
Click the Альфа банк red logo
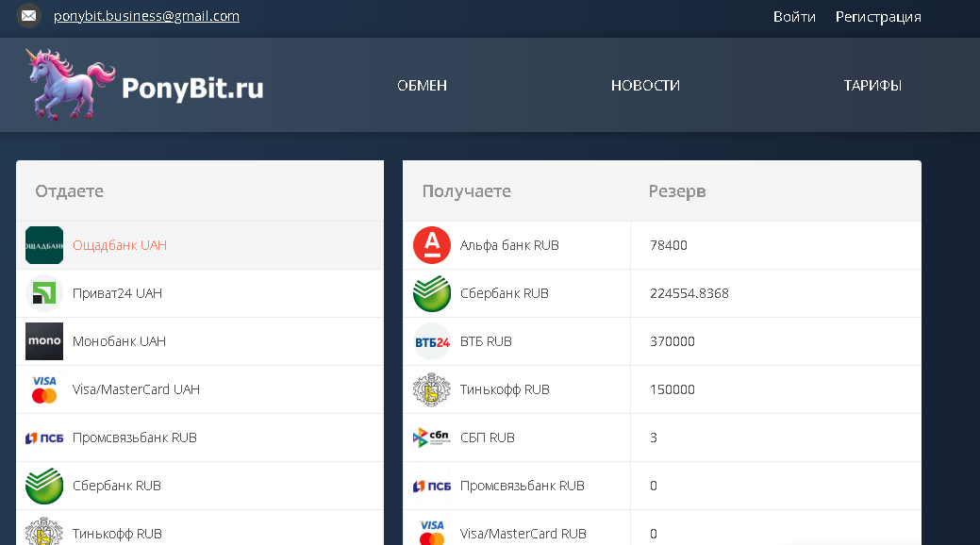pyautogui.click(x=432, y=245)
